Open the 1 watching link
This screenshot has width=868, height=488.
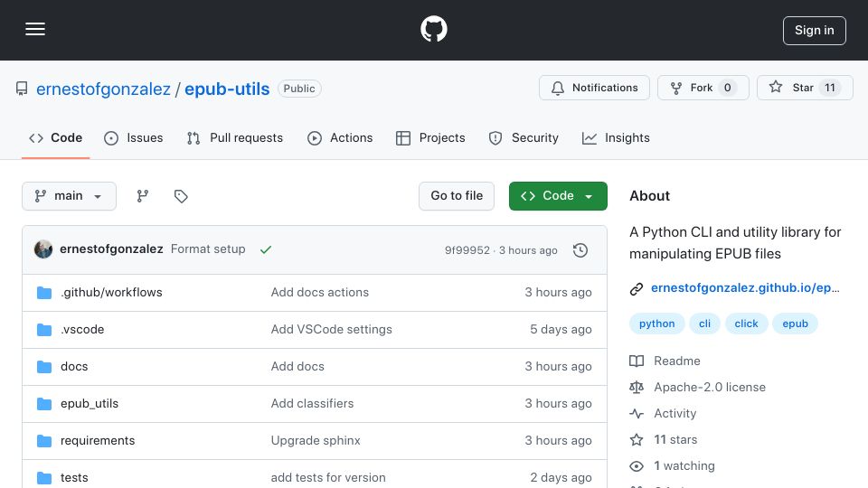(684, 466)
